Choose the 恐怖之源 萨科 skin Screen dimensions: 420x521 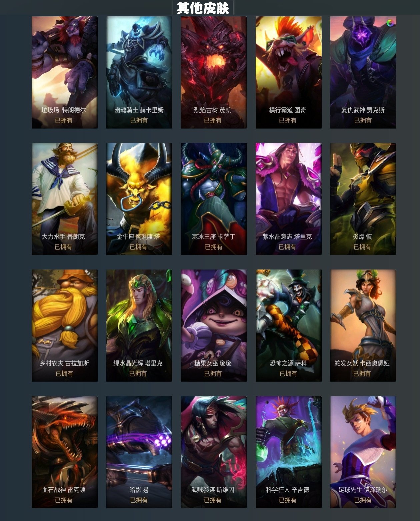pos(289,325)
